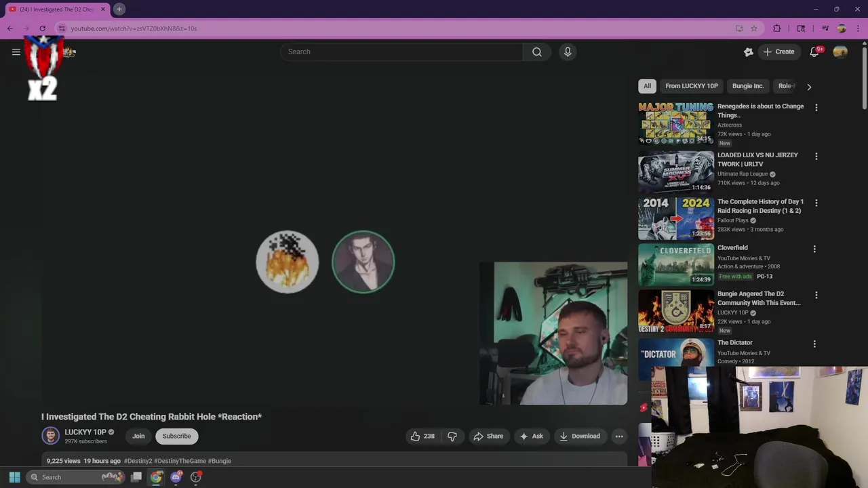Screen dimensions: 868x488
Task: Open LUCKYY 10P channel avatar
Action: point(50,436)
